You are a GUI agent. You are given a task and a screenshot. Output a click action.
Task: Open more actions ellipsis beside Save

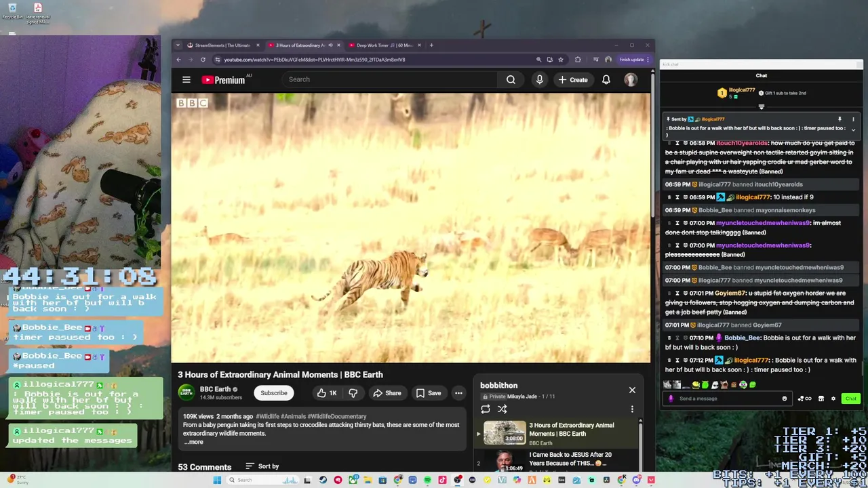point(458,393)
